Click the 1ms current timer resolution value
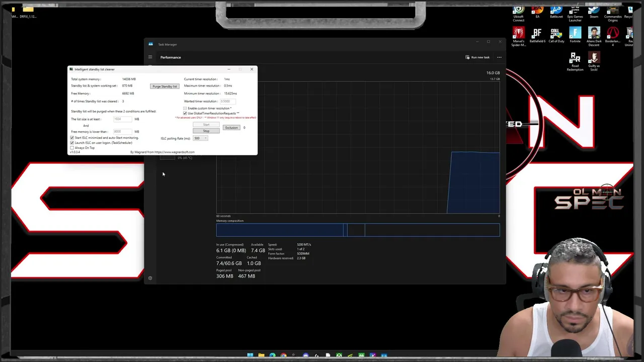The image size is (644, 362). pyautogui.click(x=227, y=79)
